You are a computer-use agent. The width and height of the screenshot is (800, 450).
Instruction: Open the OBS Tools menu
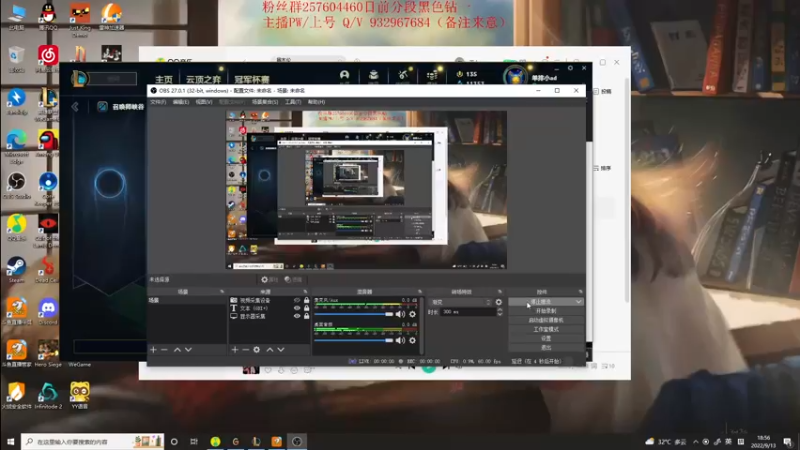coord(293,102)
